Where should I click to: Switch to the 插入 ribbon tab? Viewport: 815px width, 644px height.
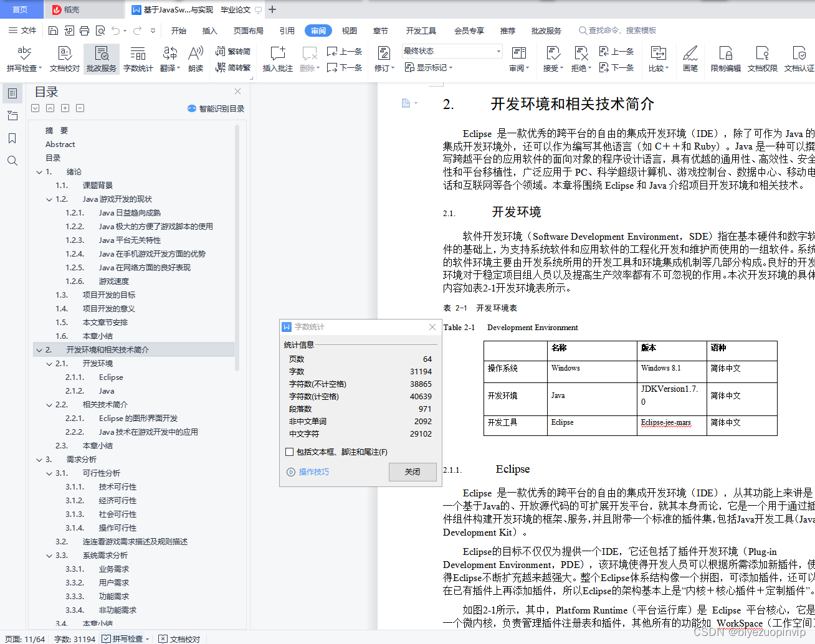point(209,31)
